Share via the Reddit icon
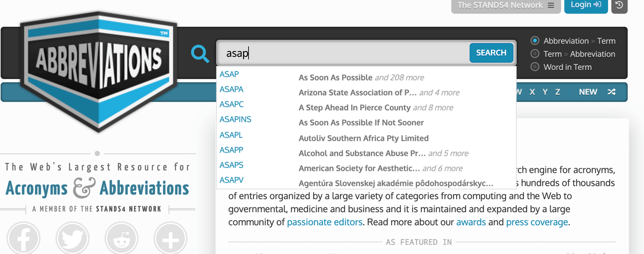Image resolution: width=644 pixels, height=254 pixels. click(x=122, y=239)
